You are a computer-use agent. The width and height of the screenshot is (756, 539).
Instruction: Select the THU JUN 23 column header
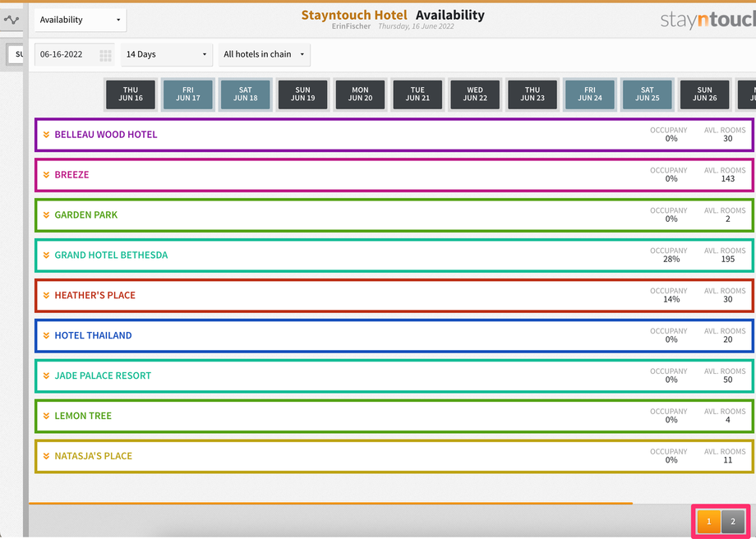click(532, 94)
